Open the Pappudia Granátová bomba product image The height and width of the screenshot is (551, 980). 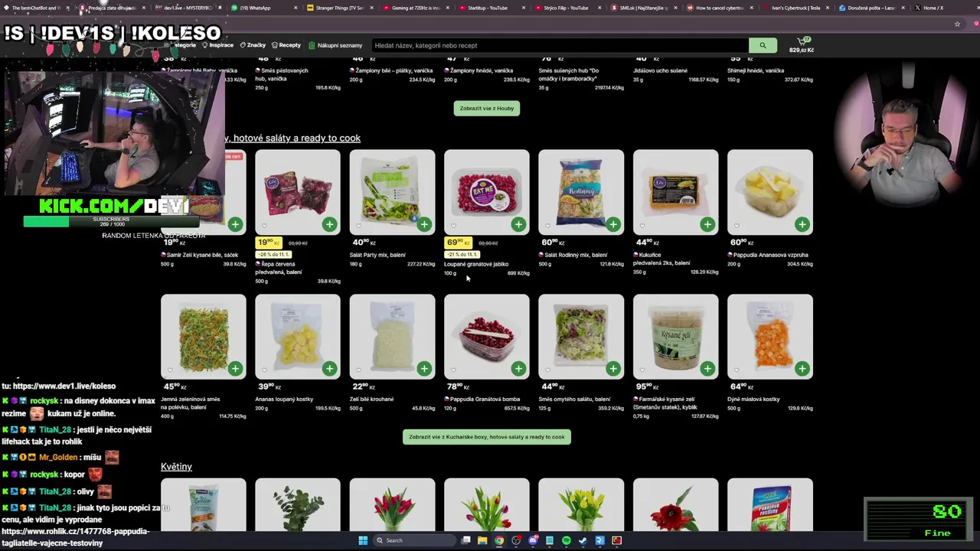pyautogui.click(x=487, y=336)
